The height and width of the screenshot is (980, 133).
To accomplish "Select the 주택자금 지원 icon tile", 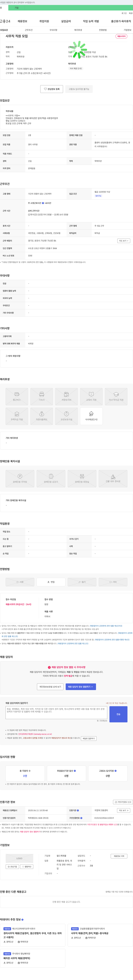I will pos(17,416).
